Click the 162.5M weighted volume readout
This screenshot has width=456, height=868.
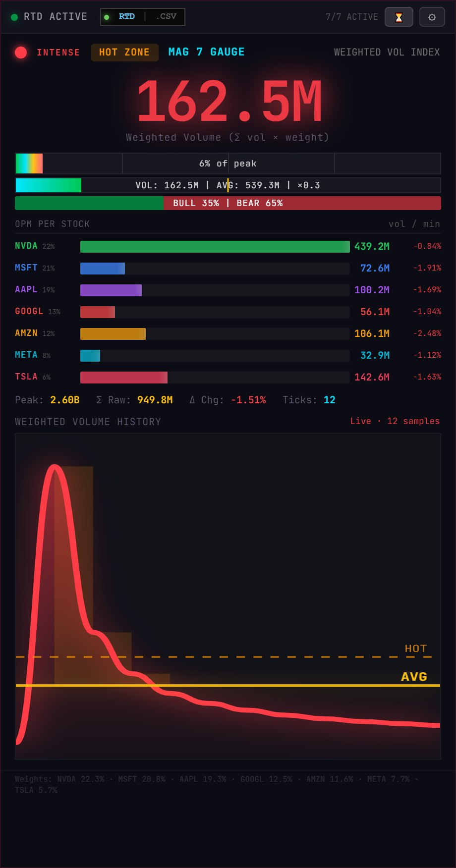point(228,102)
